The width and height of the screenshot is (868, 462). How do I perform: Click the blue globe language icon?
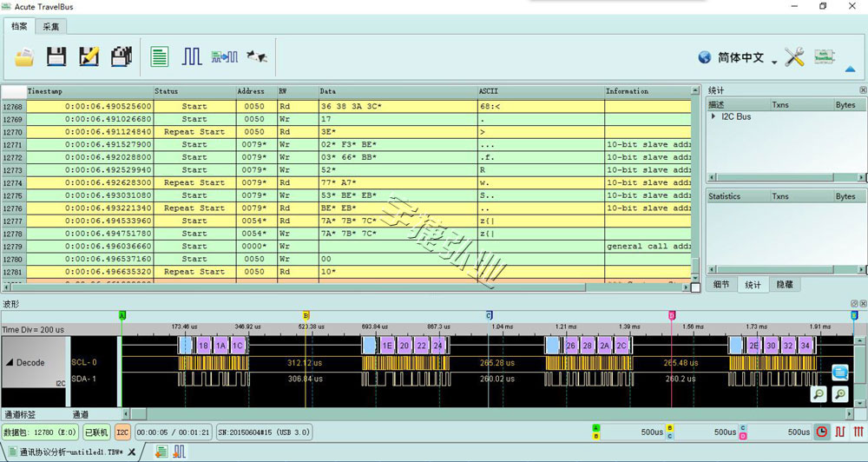click(704, 57)
